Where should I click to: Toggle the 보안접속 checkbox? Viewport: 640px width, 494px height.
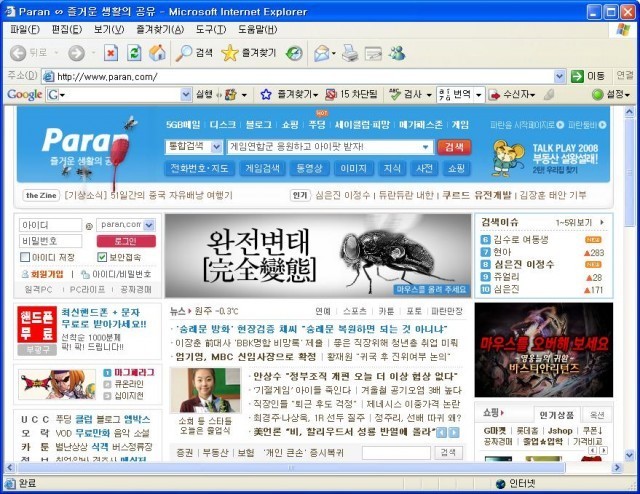(x=102, y=257)
